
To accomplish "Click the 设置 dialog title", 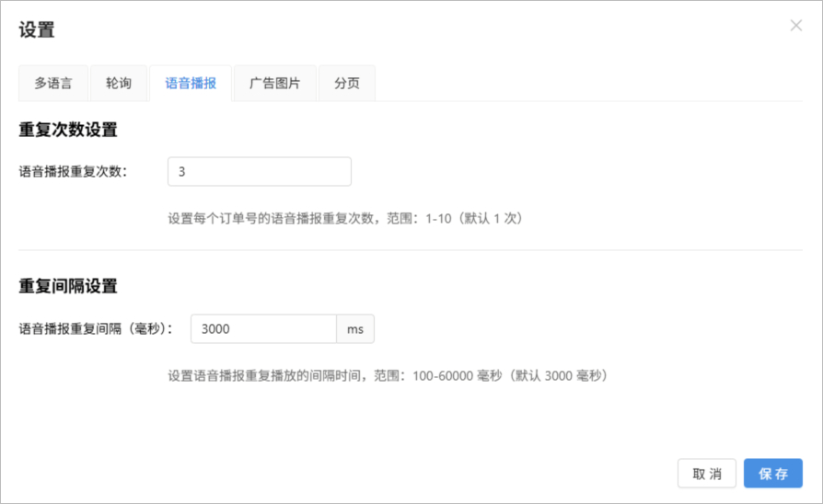I will point(37,30).
